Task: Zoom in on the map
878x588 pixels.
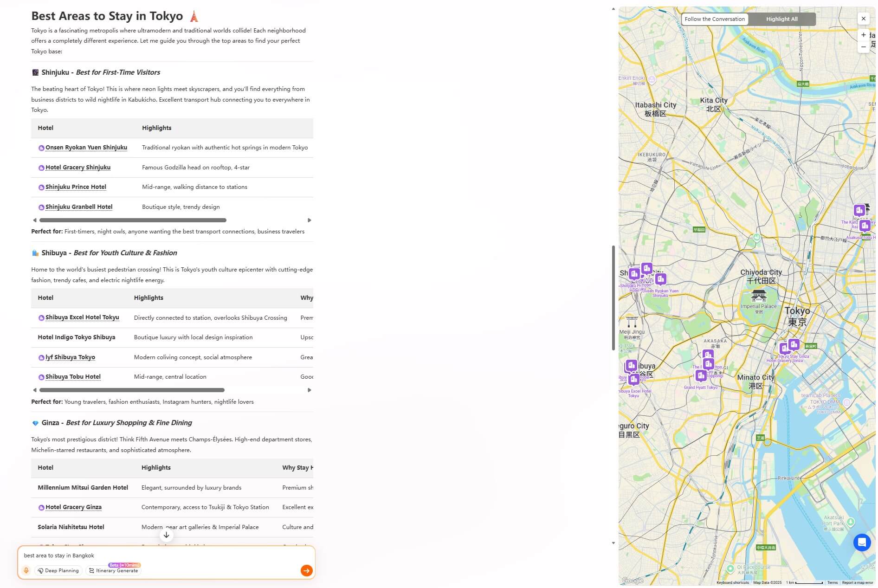Action: point(863,35)
